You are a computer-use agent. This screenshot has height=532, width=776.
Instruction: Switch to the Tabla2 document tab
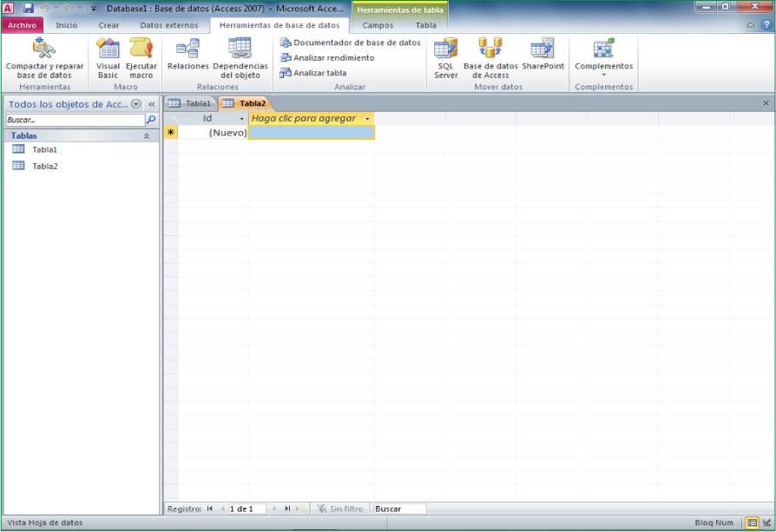click(x=245, y=103)
